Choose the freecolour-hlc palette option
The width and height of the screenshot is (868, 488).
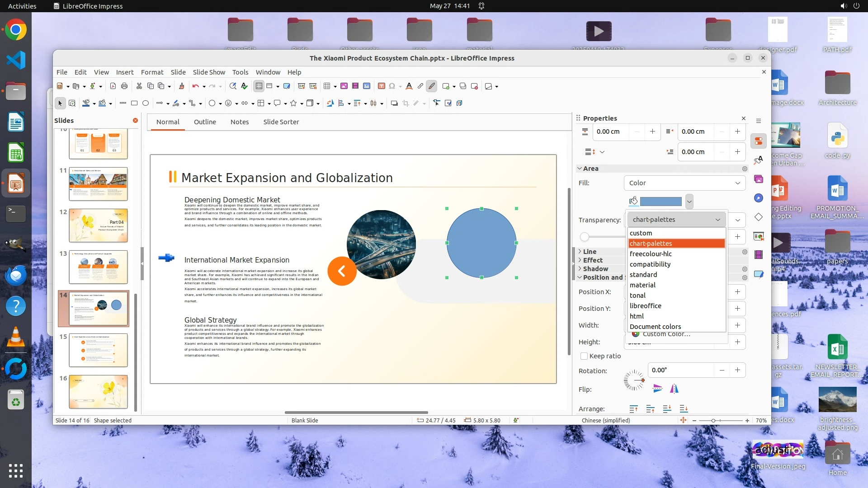651,254
